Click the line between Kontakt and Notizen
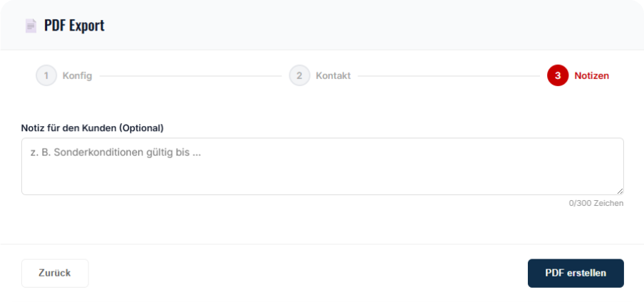644x302 pixels. 449,75
